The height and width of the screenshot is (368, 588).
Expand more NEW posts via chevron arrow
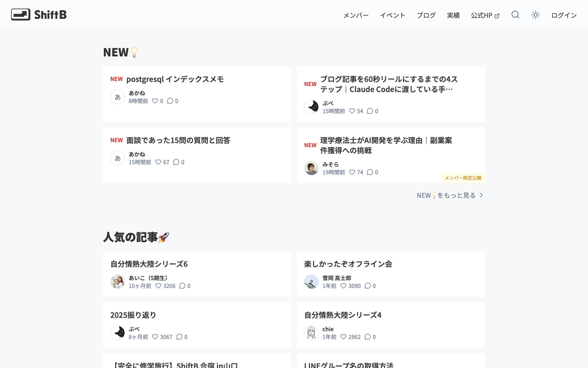click(481, 195)
